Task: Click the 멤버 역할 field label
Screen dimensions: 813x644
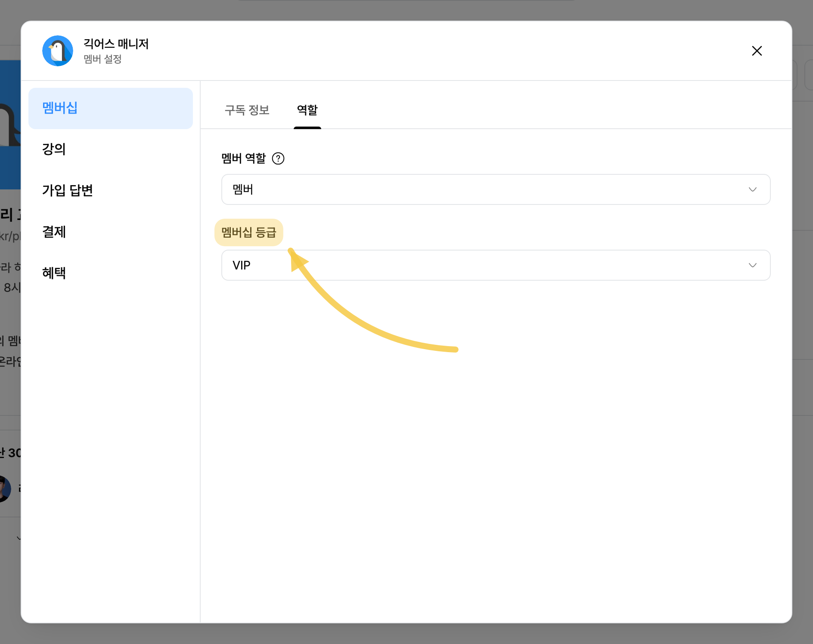Action: (x=244, y=158)
